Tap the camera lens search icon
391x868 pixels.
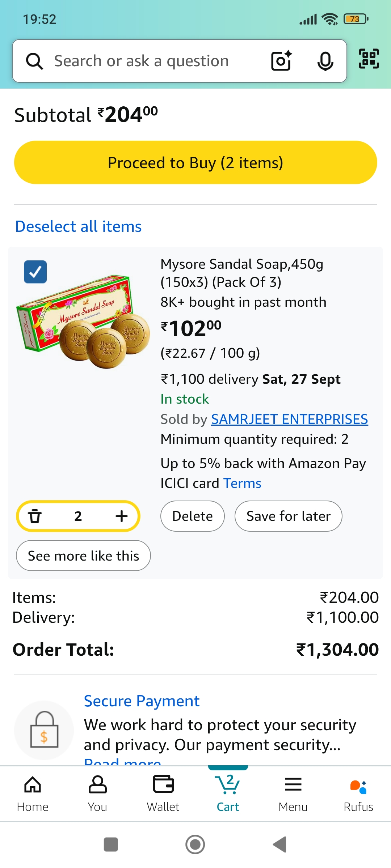(x=281, y=61)
